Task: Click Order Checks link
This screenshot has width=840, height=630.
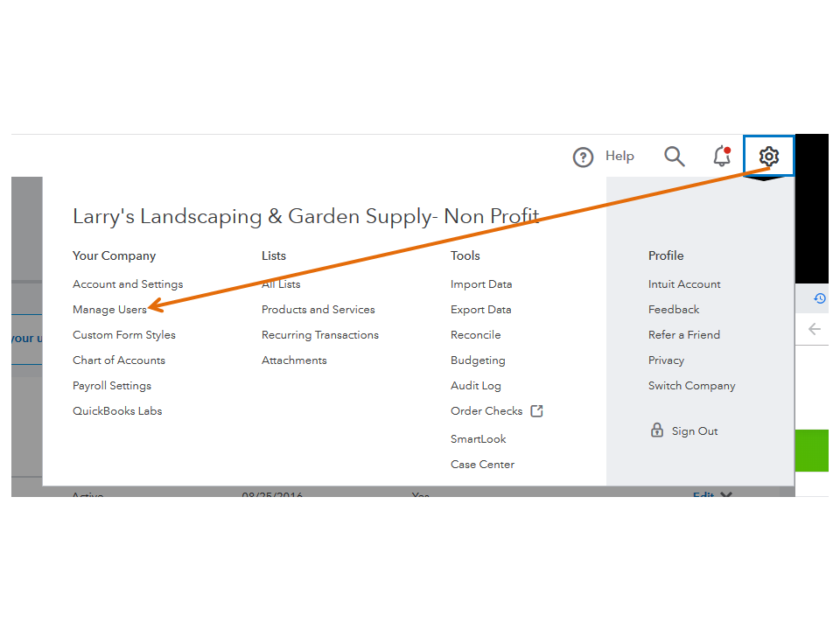Action: 486,411
